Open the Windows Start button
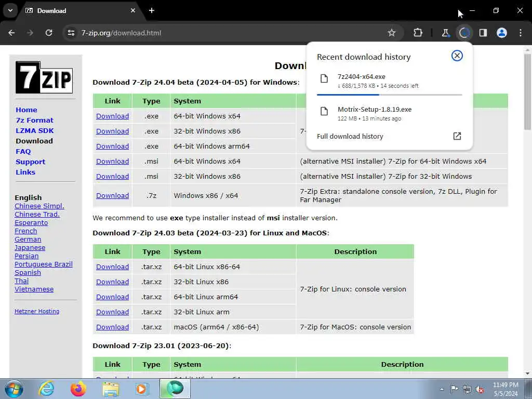Viewport: 532px width, 399px height. click(14, 389)
